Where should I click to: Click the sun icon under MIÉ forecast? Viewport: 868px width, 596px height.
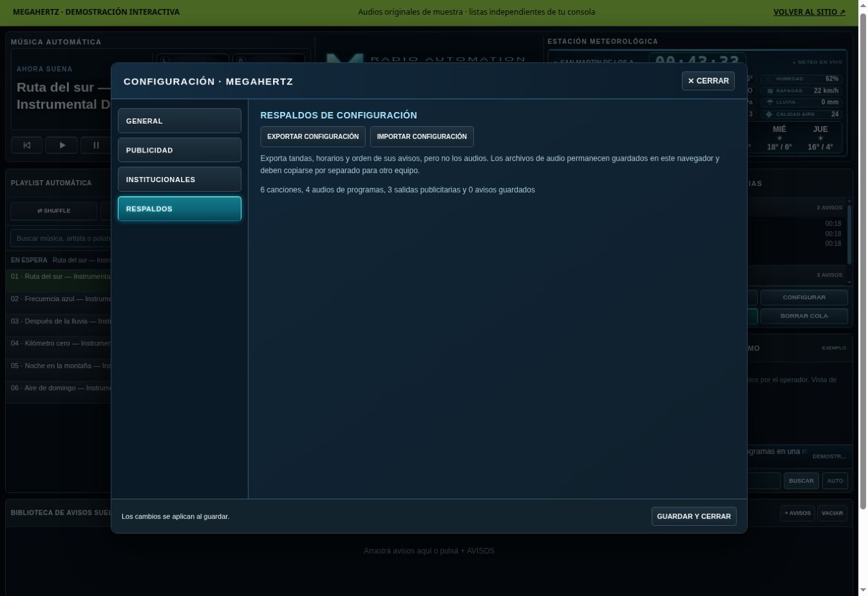point(779,138)
